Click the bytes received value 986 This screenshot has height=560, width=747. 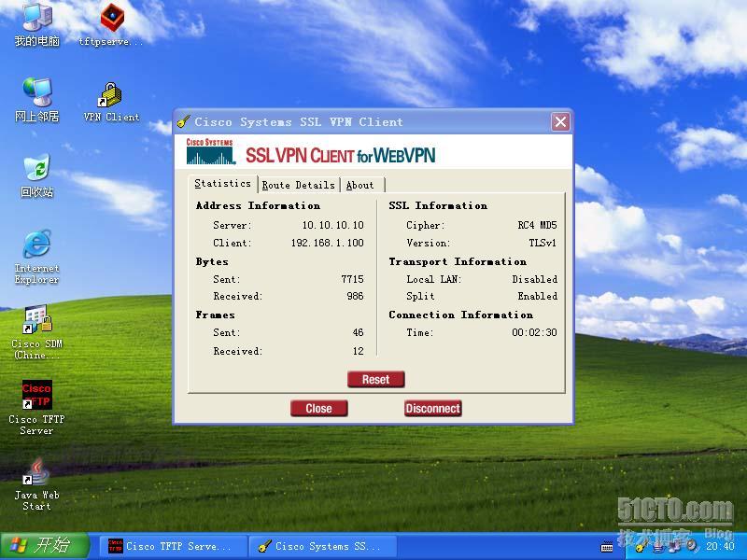(356, 296)
